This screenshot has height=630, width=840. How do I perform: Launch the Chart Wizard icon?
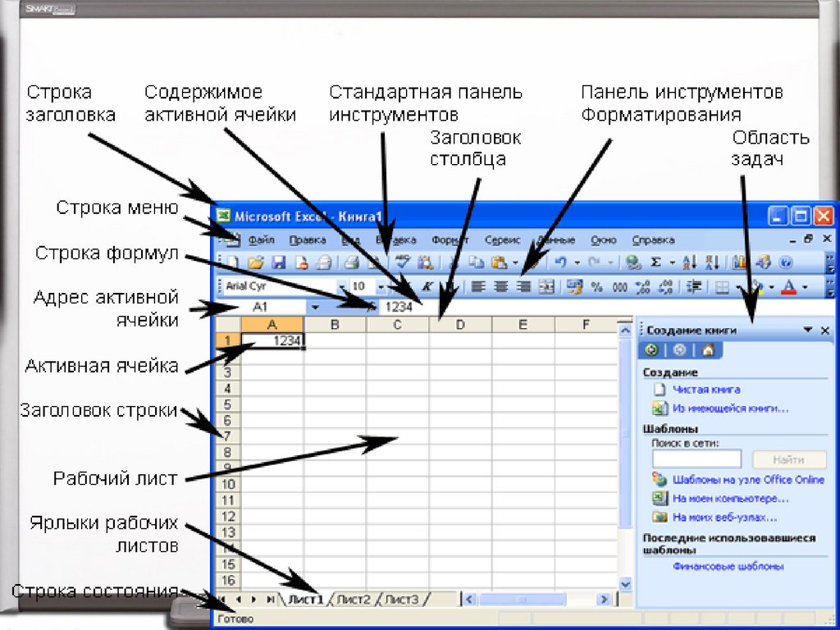[x=741, y=262]
